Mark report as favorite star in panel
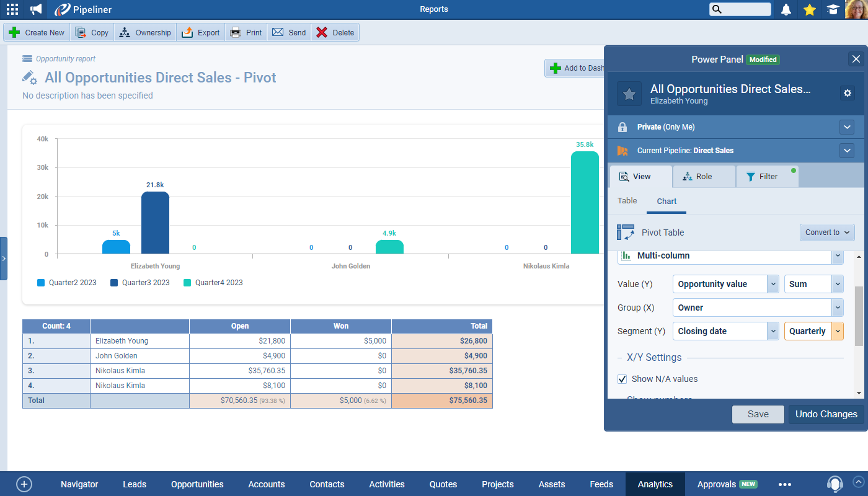This screenshot has width=868, height=496. click(629, 94)
